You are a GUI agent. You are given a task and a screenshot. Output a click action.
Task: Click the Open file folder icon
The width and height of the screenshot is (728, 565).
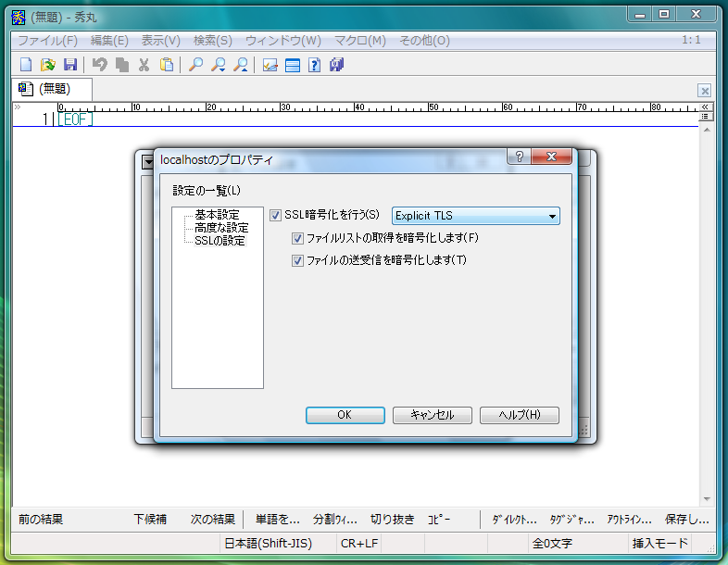pos(48,65)
